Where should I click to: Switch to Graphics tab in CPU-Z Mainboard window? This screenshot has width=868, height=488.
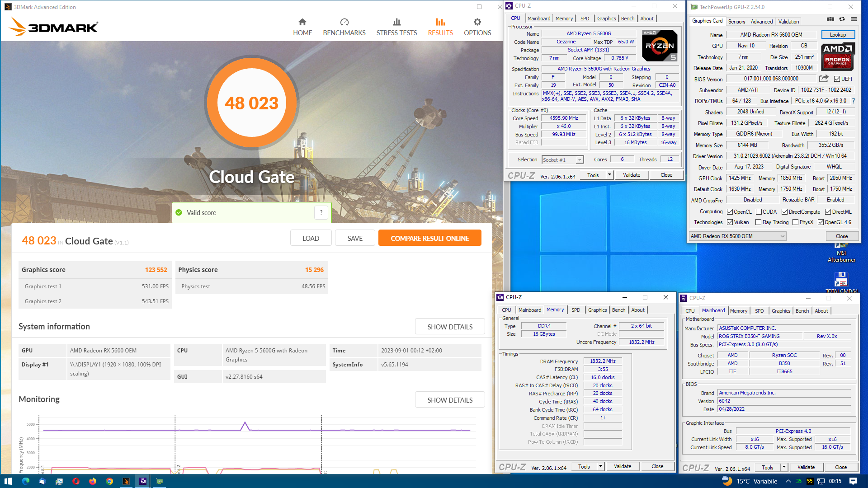[781, 311]
